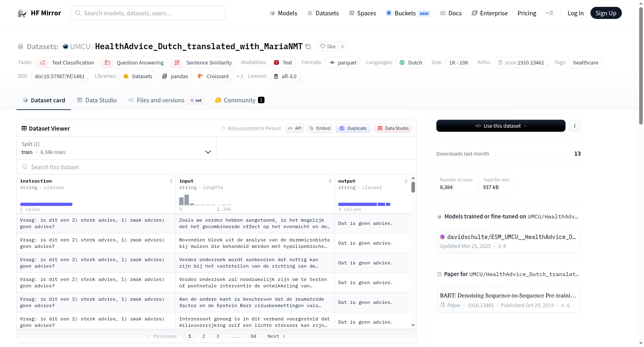The width and height of the screenshot is (644, 347).
Task: Click the Log In link
Action: pyautogui.click(x=576, y=13)
